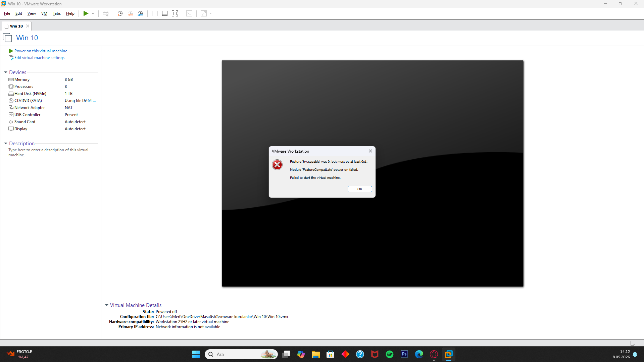Click Send Ctrl+Alt+Del toolbar icon
The height and width of the screenshot is (362, 644).
[106, 13]
